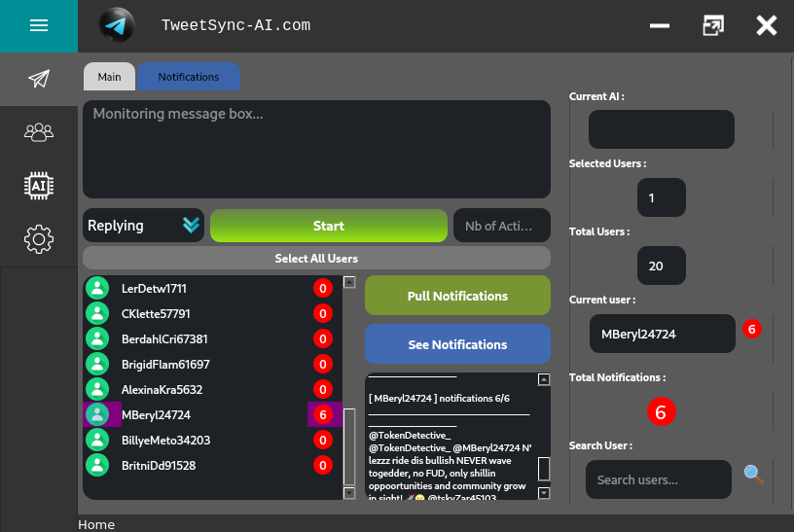Image resolution: width=794 pixels, height=532 pixels.
Task: Click Current user field MBeryl24724
Action: click(663, 334)
